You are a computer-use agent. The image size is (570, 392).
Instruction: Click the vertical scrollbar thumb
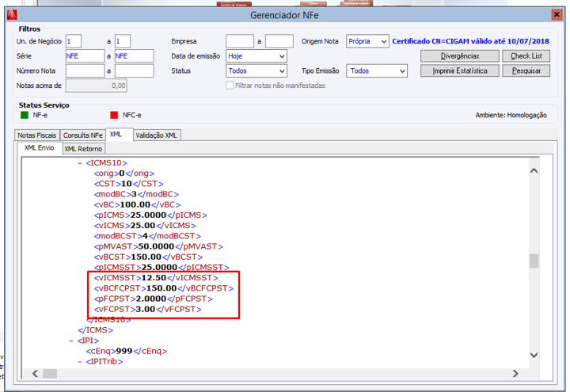(x=534, y=261)
